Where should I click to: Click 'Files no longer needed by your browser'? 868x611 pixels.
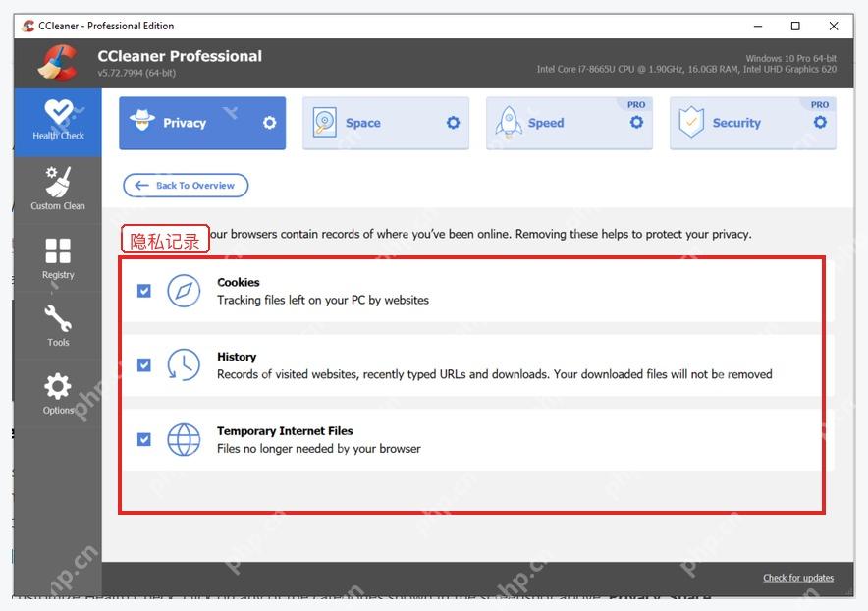(319, 449)
